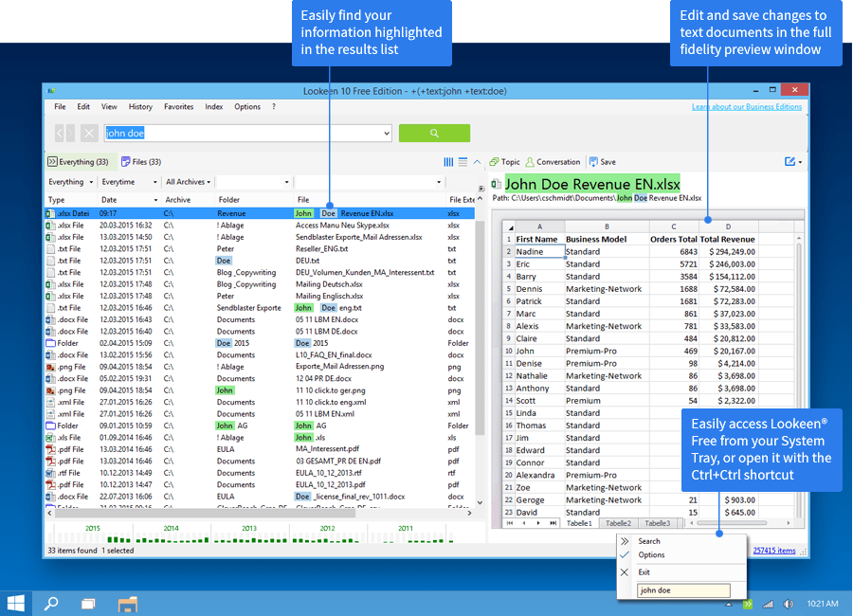Switch to column view layout icon

click(x=448, y=162)
